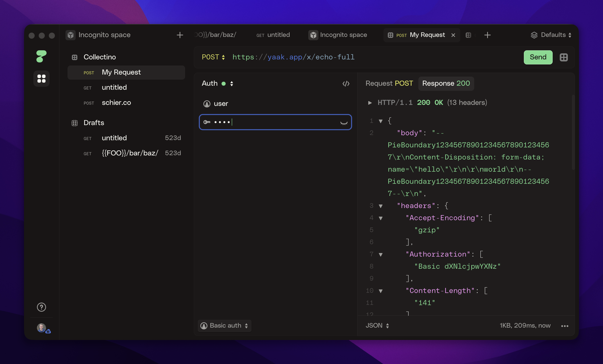Image resolution: width=603 pixels, height=364 pixels.
Task: Click the collection icon on My Request tab
Action: [391, 35]
